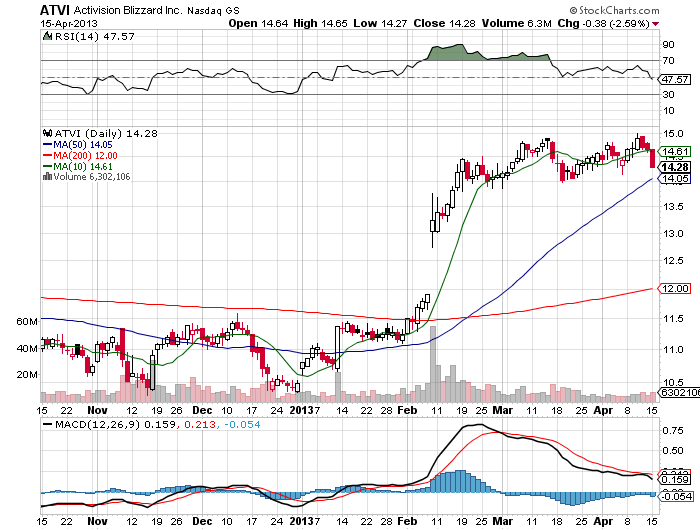Click the -0.054 histogram tag on the axis
Image resolution: width=700 pixels, height=530 pixels.
[675, 496]
